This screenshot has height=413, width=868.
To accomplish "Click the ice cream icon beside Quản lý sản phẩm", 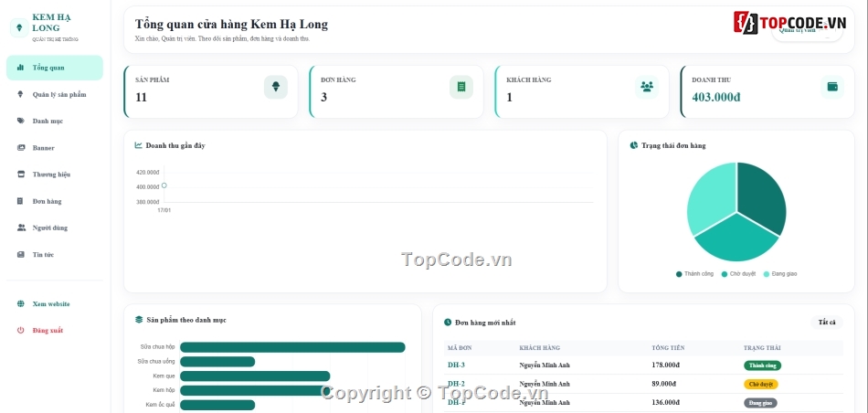I will 21,94.
